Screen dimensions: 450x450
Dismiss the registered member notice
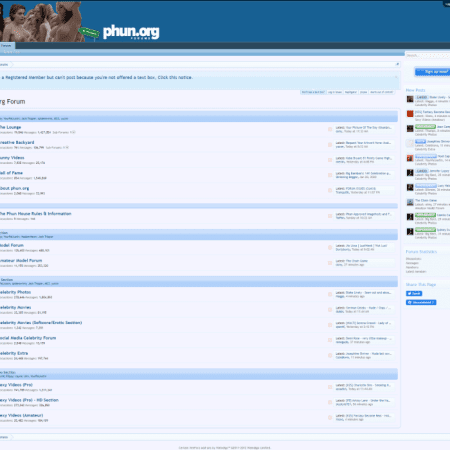[x=396, y=77]
